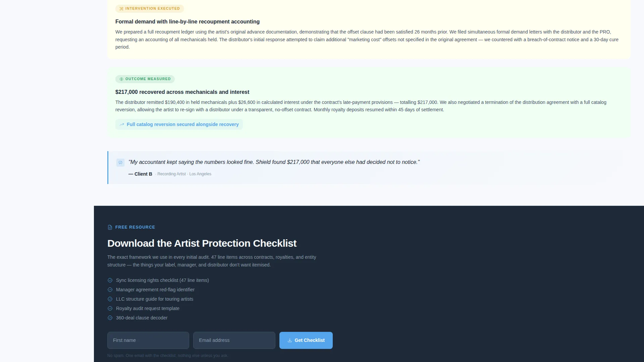Click Download the Artist Protection Checklist heading
This screenshot has width=644, height=362.
tap(202, 243)
